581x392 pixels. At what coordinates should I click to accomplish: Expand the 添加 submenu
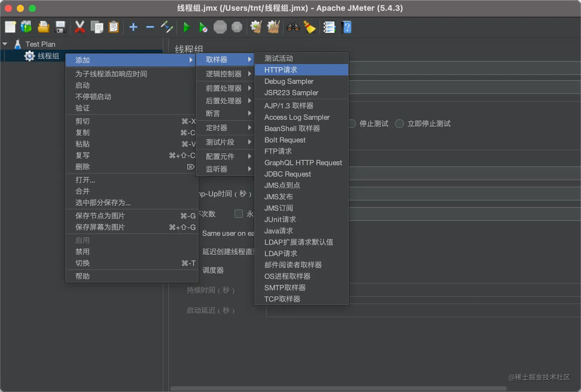pyautogui.click(x=131, y=60)
